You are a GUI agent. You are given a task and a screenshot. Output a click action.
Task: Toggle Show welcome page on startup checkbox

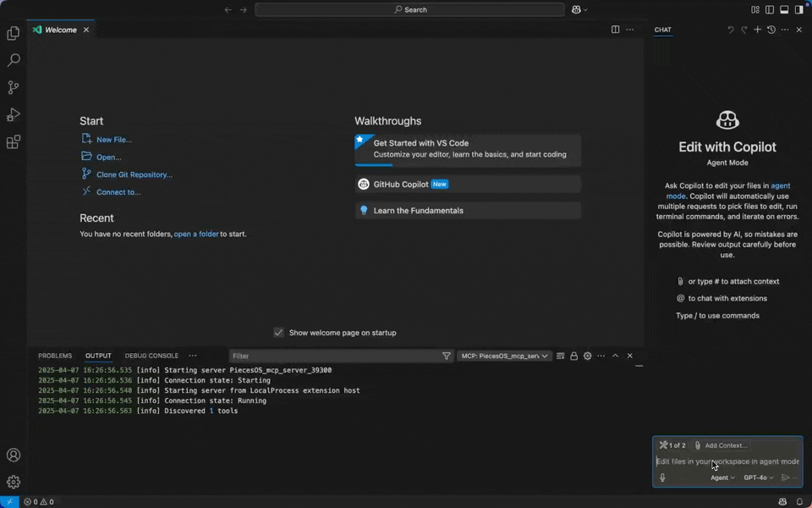278,333
